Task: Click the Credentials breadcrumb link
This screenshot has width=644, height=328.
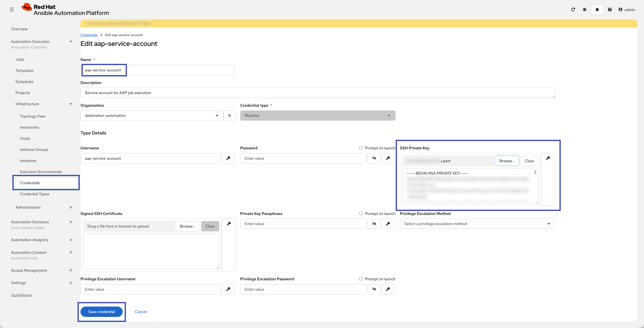Action: click(89, 35)
